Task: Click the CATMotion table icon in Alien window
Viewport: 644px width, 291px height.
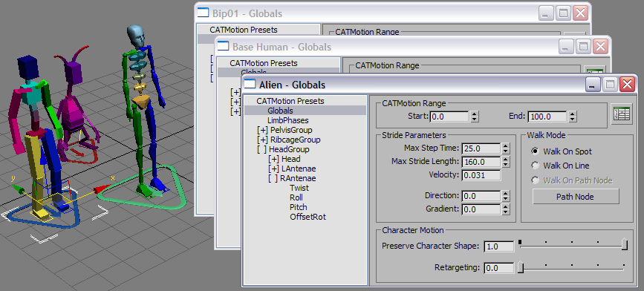Action: (x=622, y=114)
